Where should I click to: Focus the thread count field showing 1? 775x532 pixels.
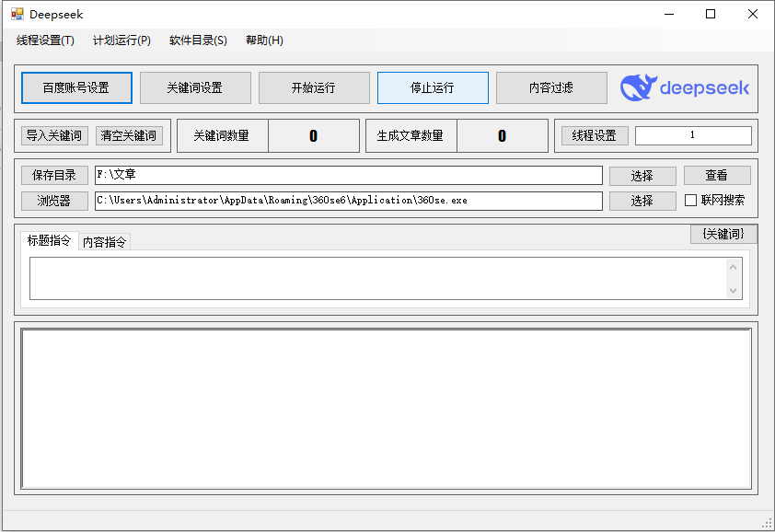(693, 135)
